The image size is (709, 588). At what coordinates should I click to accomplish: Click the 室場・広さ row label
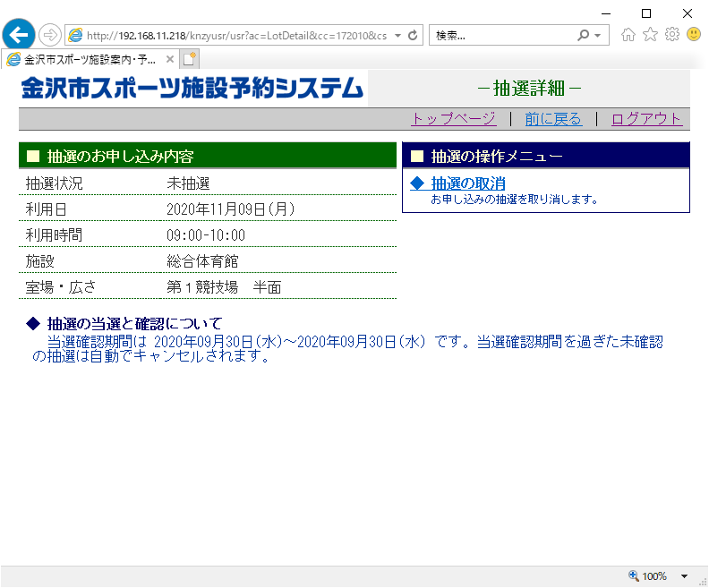coord(61,287)
